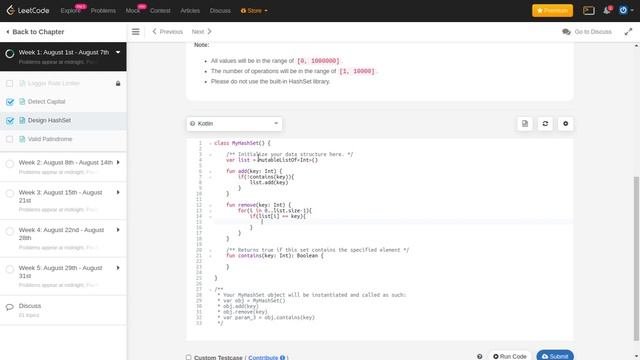
Task: Open the Store dropdown menu
Action: point(254,11)
